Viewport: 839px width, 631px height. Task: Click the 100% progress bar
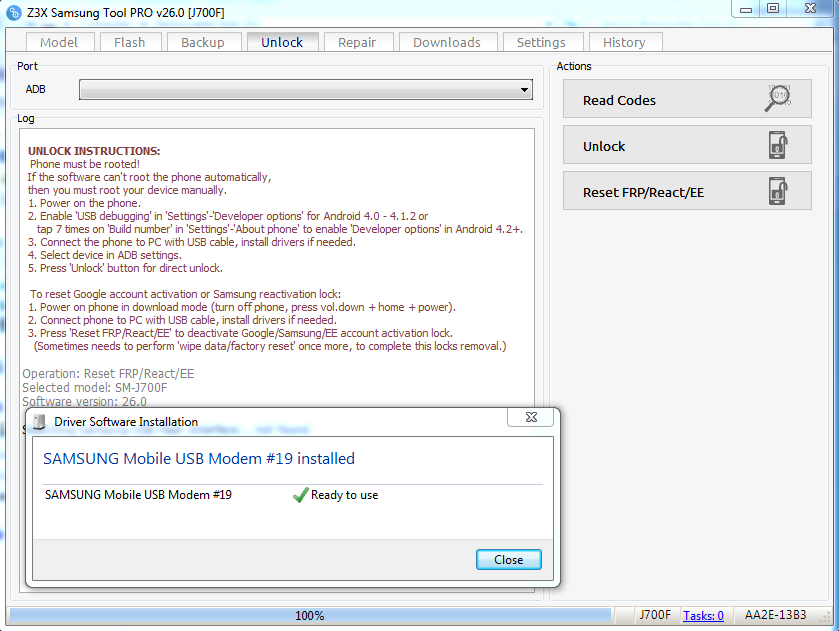310,615
